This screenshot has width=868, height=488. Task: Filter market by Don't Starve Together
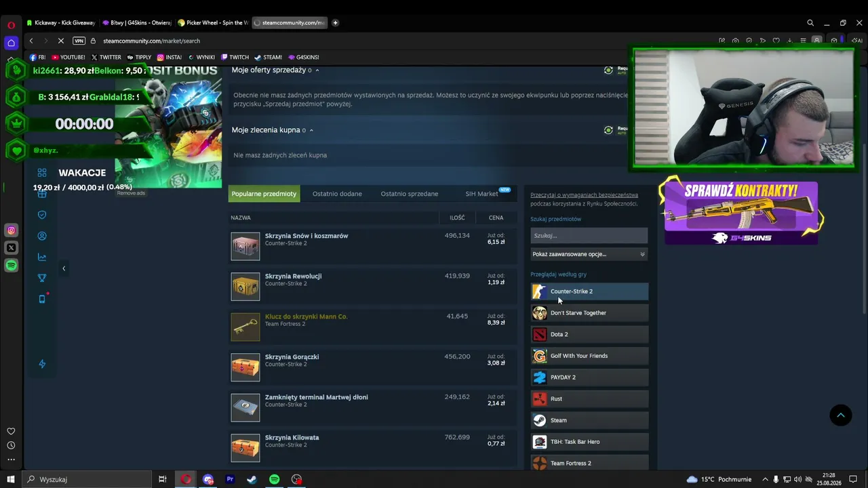point(589,313)
